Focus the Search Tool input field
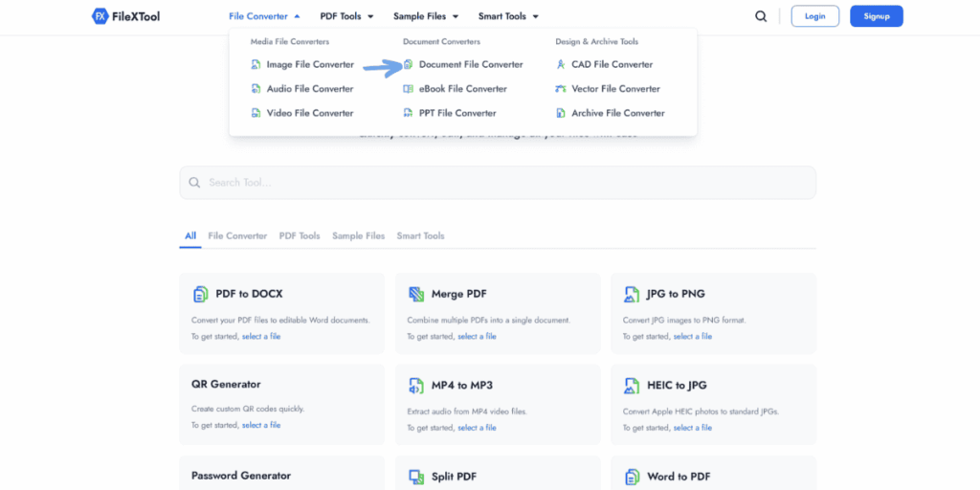This screenshot has width=980, height=490. (x=498, y=183)
